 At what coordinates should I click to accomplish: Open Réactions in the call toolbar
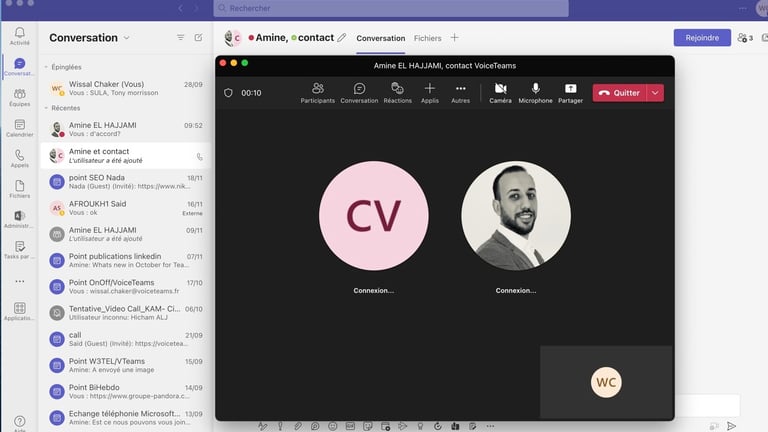397,93
